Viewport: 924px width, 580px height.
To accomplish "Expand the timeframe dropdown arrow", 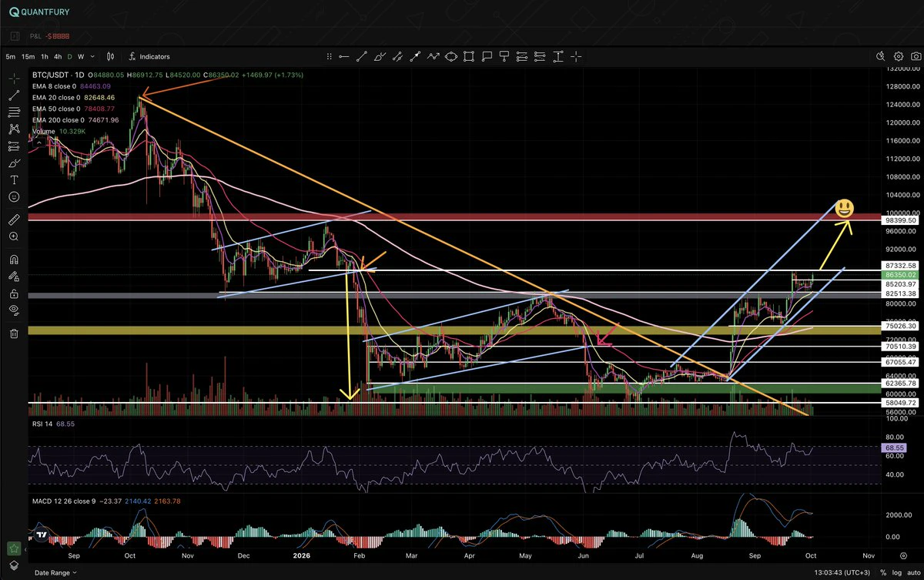I will (92, 56).
